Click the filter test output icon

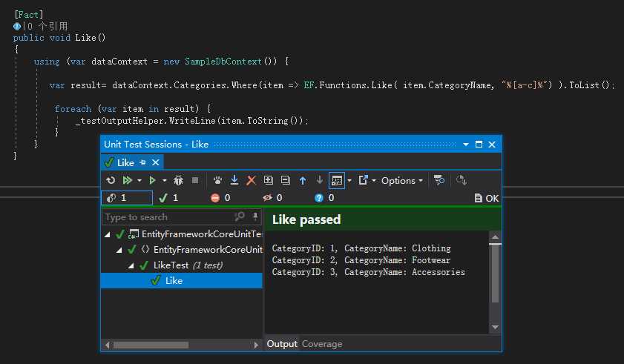pyautogui.click(x=439, y=180)
